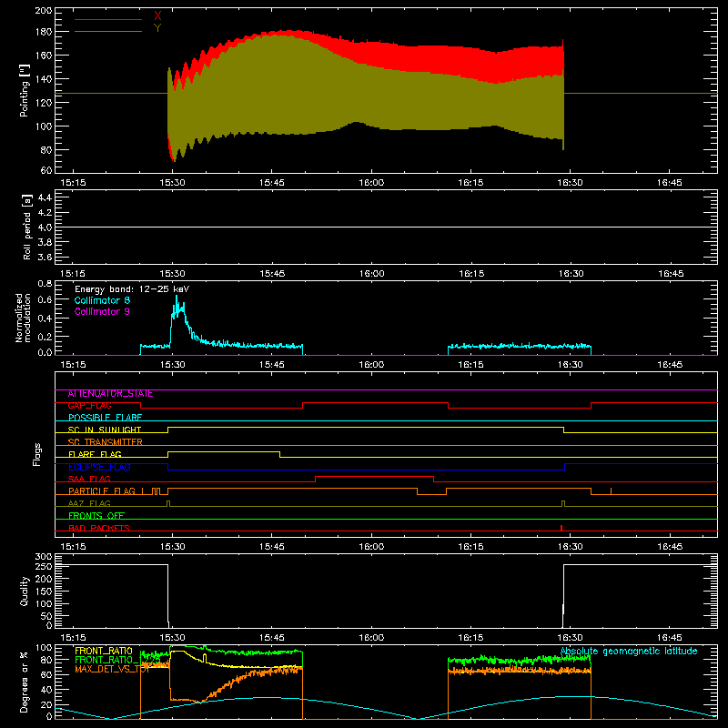Click the olive 'AAZ_FLAG' label

click(x=89, y=503)
